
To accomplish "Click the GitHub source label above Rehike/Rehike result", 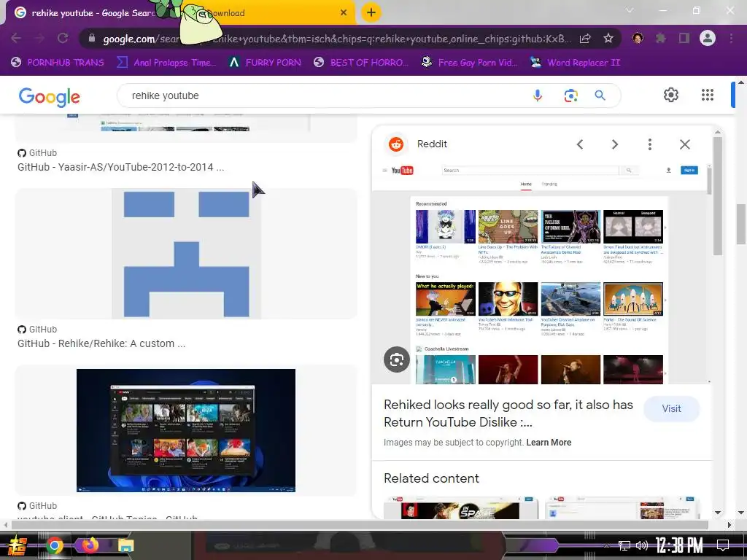I will point(37,330).
